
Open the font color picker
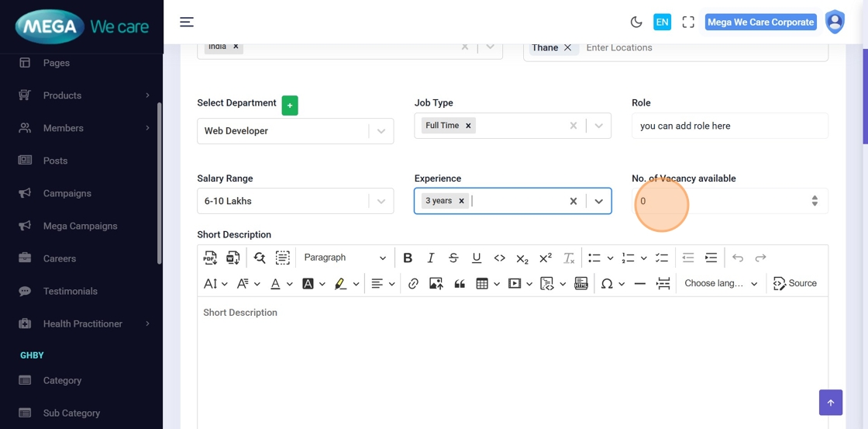click(x=275, y=284)
